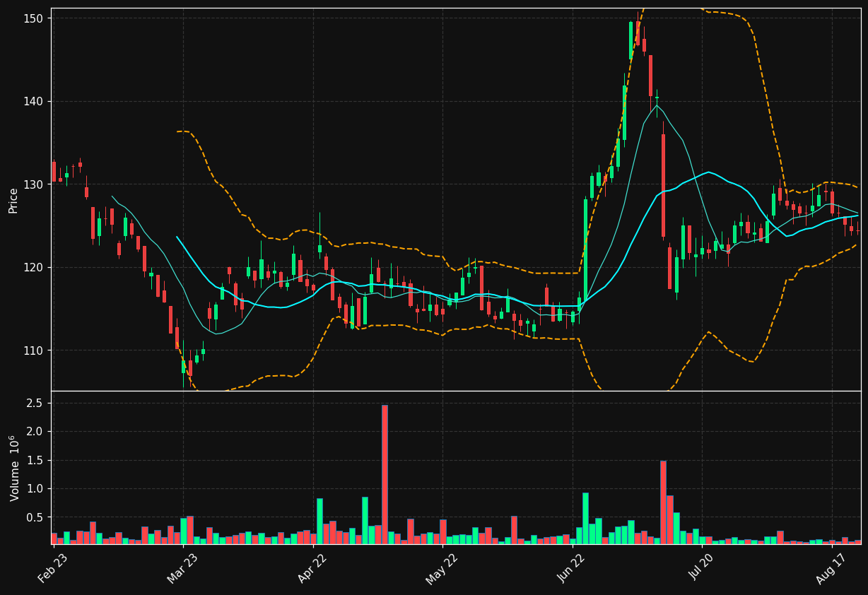
Task: Click the 130 price axis label
Action: (33, 184)
